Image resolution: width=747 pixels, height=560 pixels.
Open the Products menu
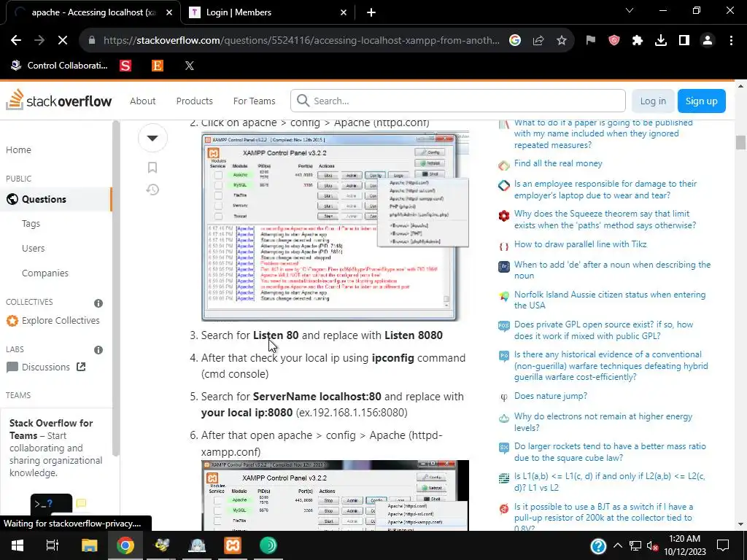pos(194,101)
